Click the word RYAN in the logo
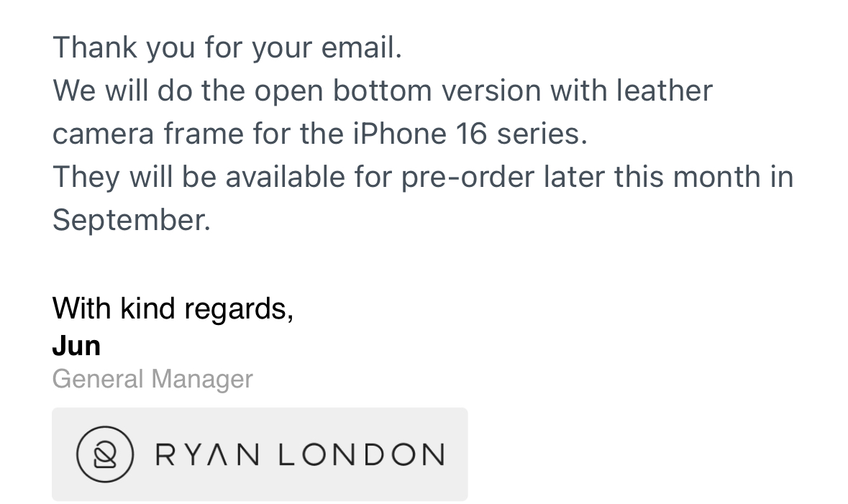The image size is (848, 504). click(207, 454)
